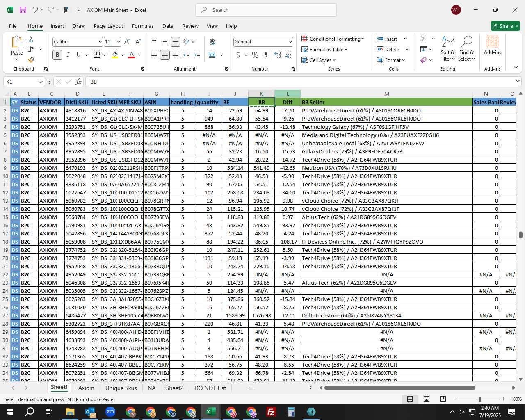Toggle Underline formatting
This screenshot has height=420, width=525.
78,55
